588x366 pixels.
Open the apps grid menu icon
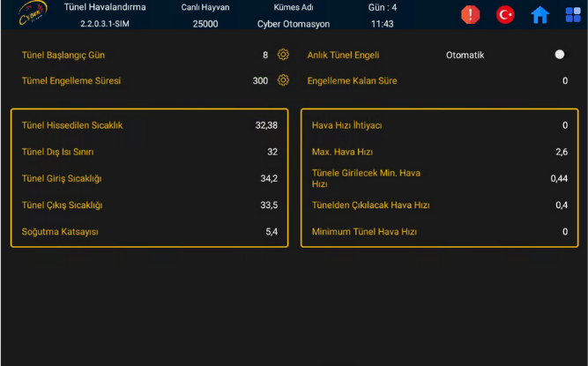click(x=573, y=15)
